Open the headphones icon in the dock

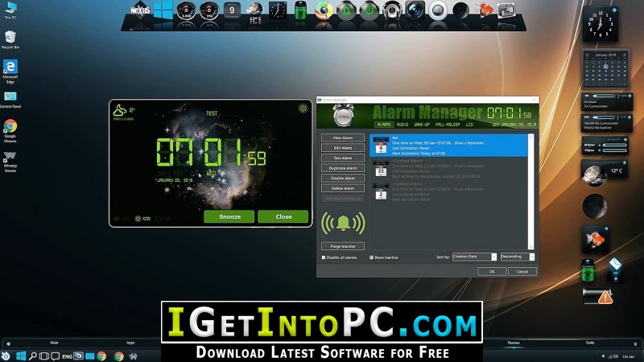pos(392,10)
